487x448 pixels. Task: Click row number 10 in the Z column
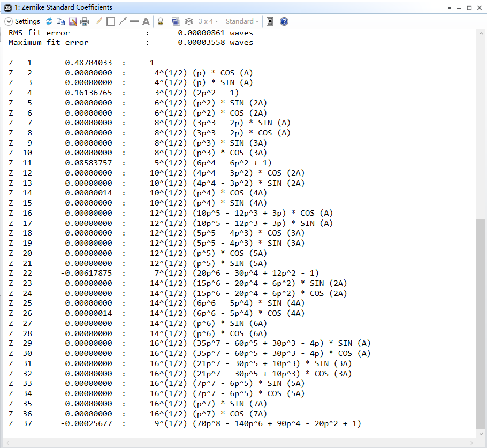click(x=27, y=153)
